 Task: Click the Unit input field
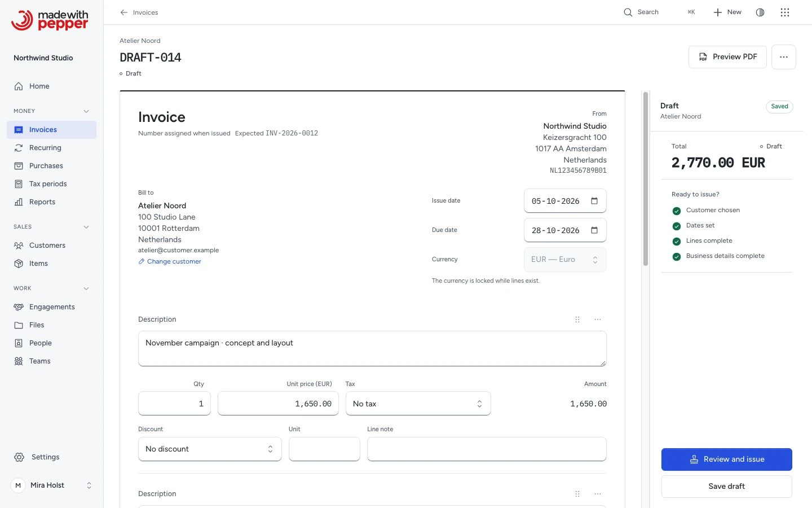[x=324, y=449]
